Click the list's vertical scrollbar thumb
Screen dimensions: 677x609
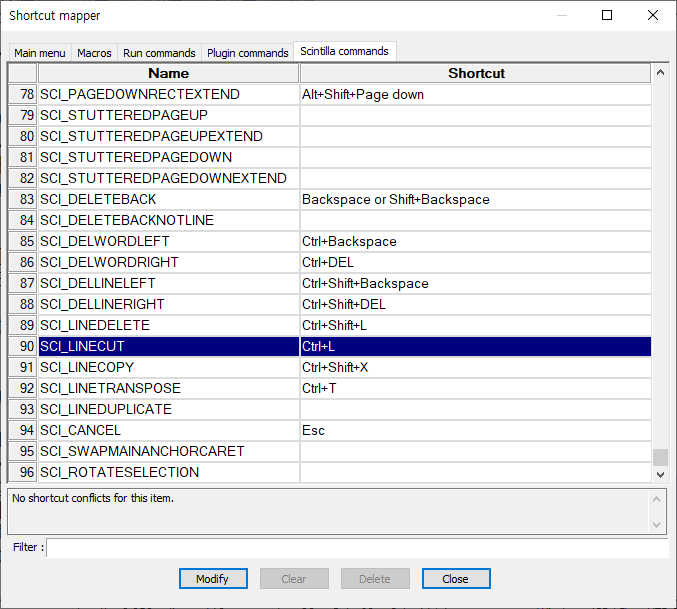click(x=660, y=457)
